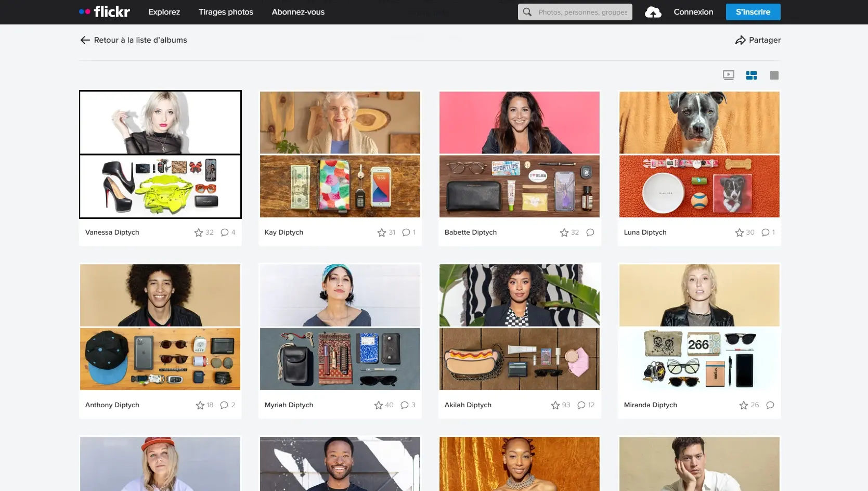
Task: Click Retour à la liste d'albums
Action: pyautogui.click(x=140, y=40)
